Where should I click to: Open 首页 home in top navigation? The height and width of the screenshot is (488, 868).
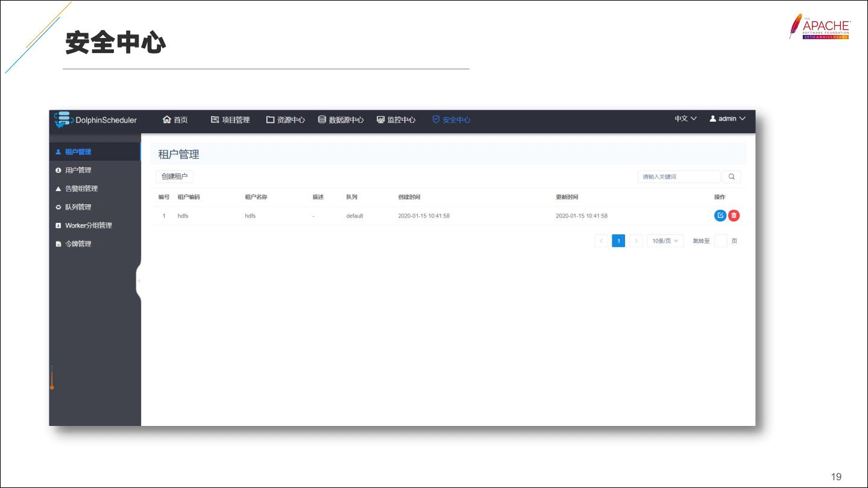click(x=175, y=120)
